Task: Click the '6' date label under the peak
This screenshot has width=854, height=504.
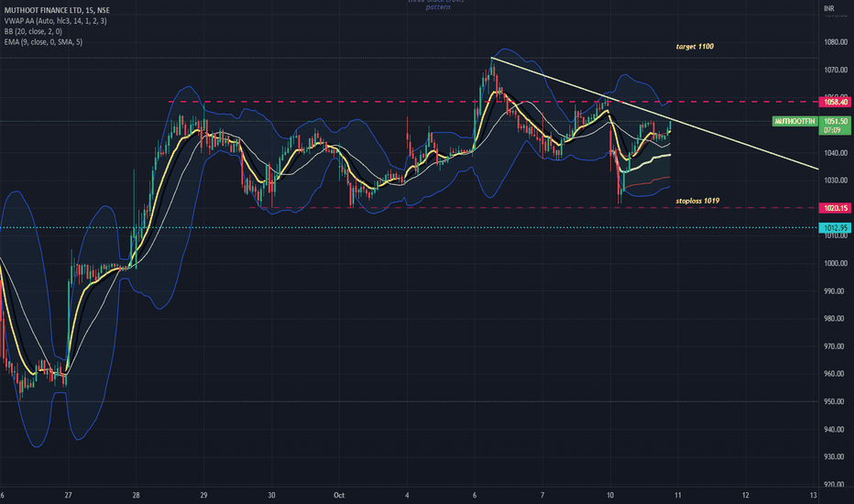Action: point(475,495)
